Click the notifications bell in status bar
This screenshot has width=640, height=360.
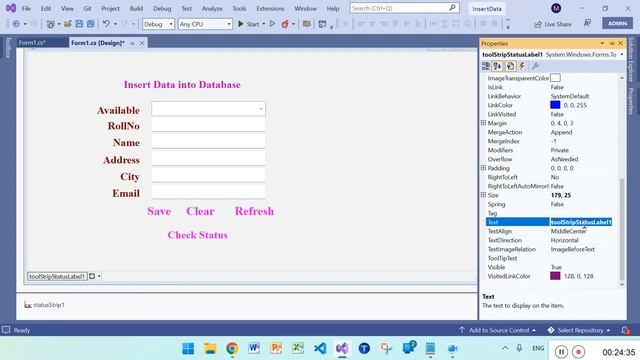click(x=625, y=330)
